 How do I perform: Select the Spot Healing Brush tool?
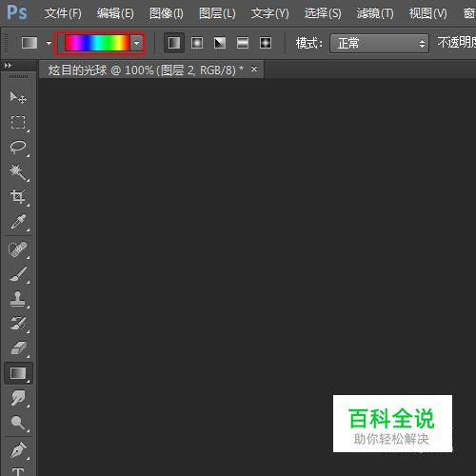coord(18,249)
